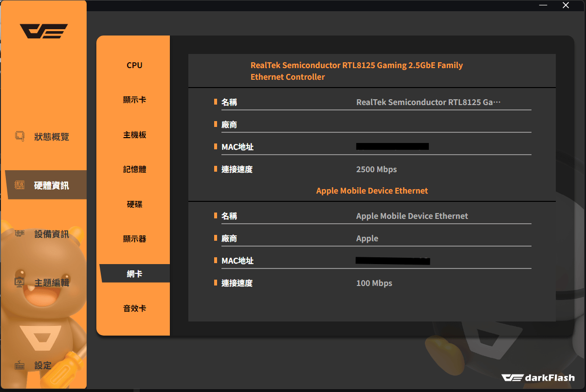Click the 設備資訊 device icon
This screenshot has height=392, width=586.
coord(19,234)
